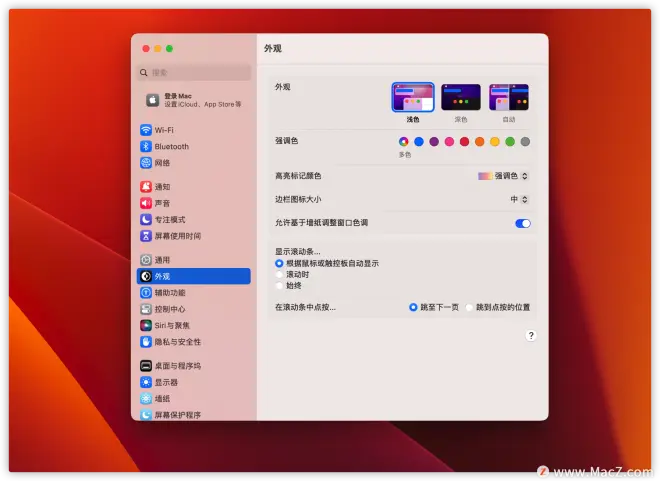Open the 通知 bell icon
This screenshot has height=481, width=660.
pyautogui.click(x=146, y=187)
